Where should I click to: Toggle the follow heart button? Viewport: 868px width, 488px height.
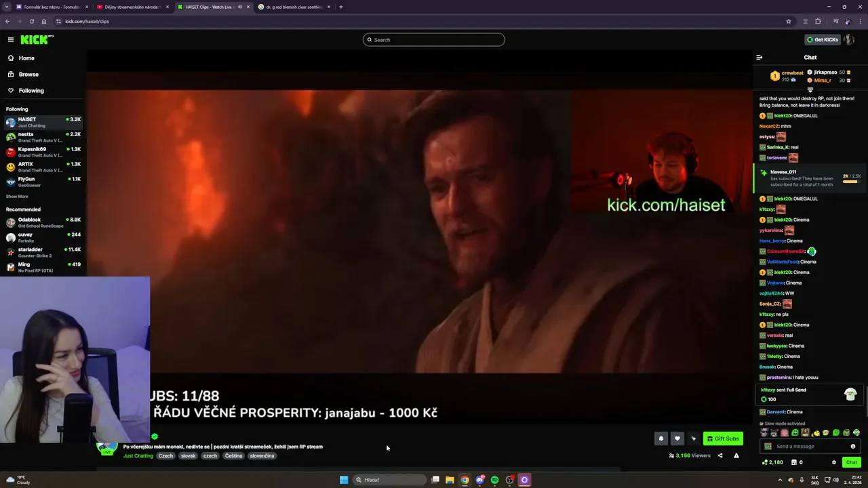(x=677, y=439)
